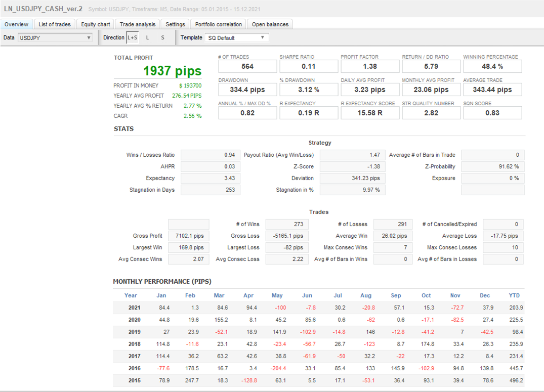The height and width of the screenshot is (392, 544).
Task: Go to the Trade analysis tab
Action: (x=138, y=24)
